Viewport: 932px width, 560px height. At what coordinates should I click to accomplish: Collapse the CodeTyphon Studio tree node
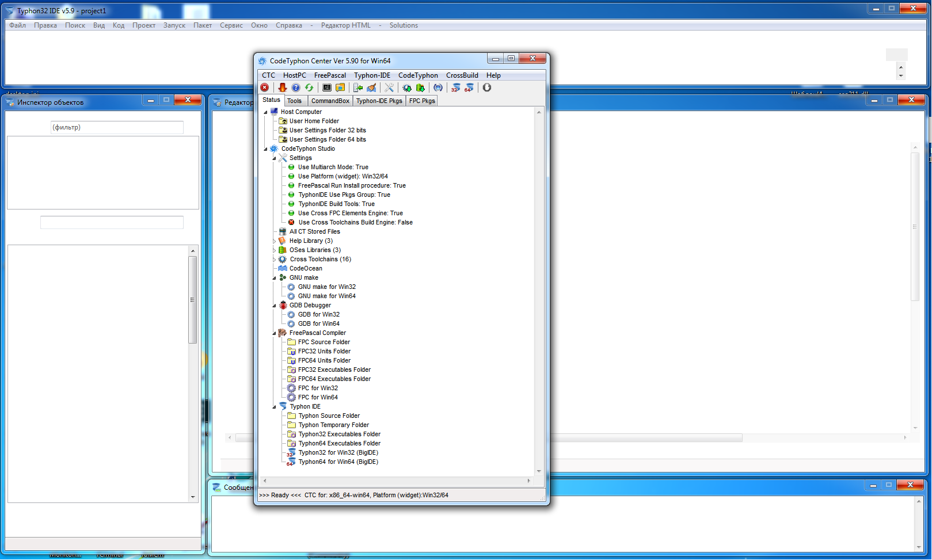(265, 149)
